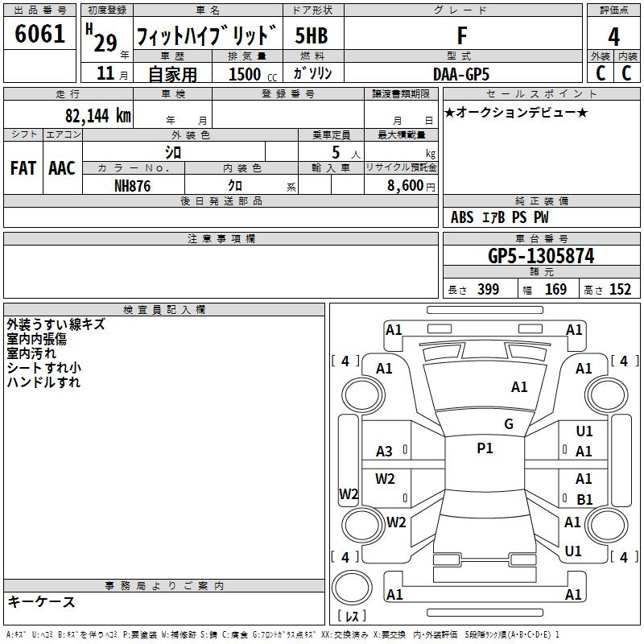Click the note 室内汚れ
The image size is (644, 644).
tap(31, 353)
